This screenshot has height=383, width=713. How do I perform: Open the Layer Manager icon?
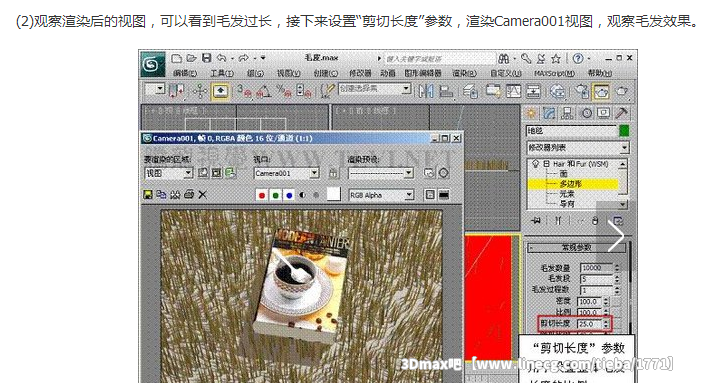click(x=470, y=91)
